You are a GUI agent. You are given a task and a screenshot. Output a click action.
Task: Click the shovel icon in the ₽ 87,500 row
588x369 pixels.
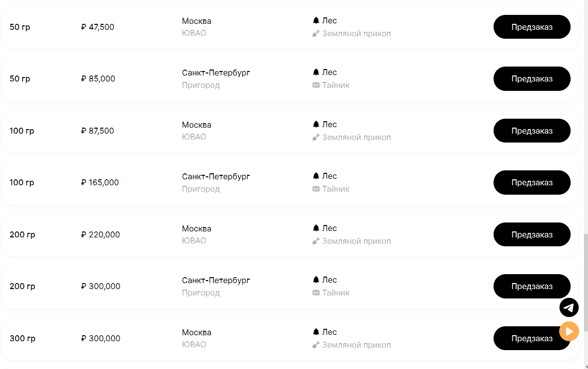point(316,138)
